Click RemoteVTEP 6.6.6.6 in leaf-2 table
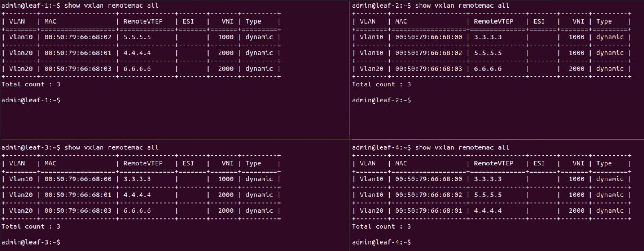The height and width of the screenshot is (251, 644). pos(488,69)
